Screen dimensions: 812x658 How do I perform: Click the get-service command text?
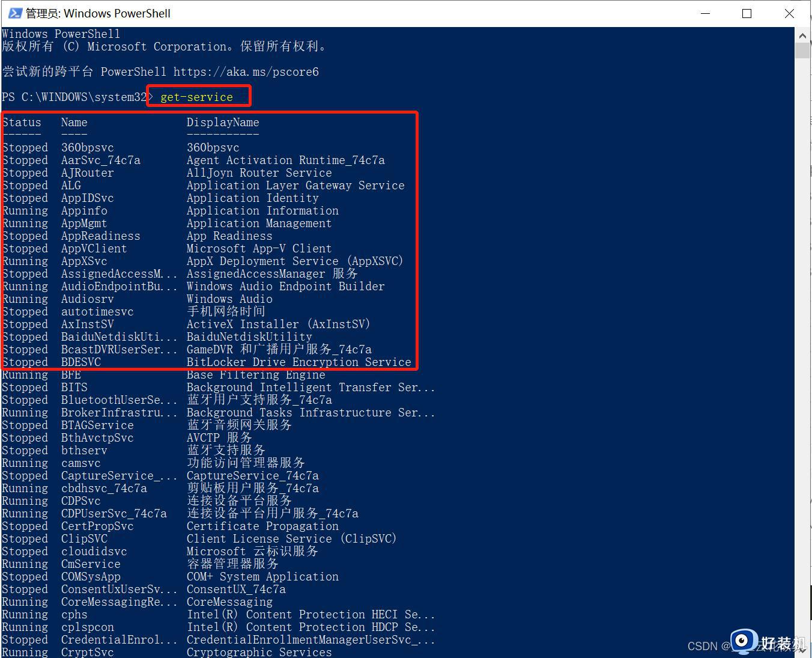(196, 97)
